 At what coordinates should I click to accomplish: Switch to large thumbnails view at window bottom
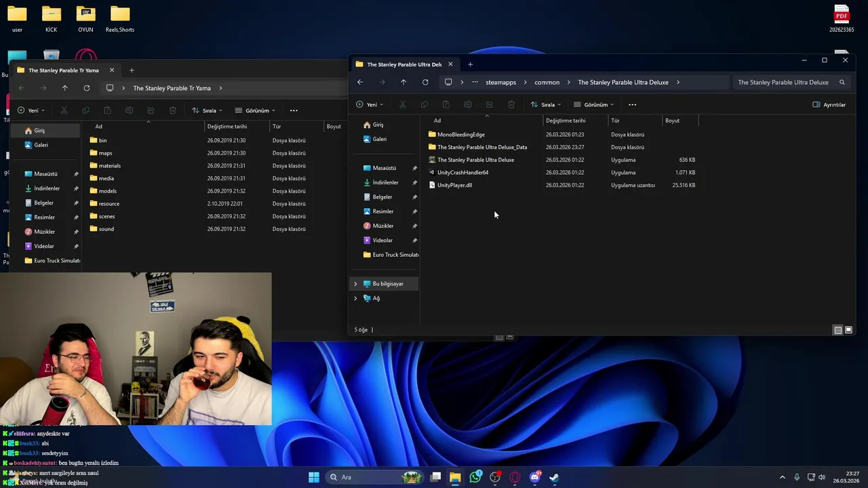coord(848,330)
